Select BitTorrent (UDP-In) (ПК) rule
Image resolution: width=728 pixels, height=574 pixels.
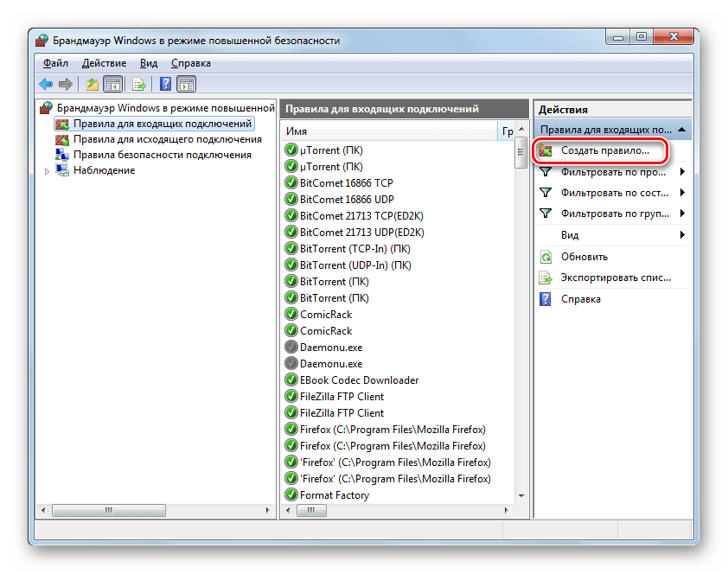[x=355, y=265]
